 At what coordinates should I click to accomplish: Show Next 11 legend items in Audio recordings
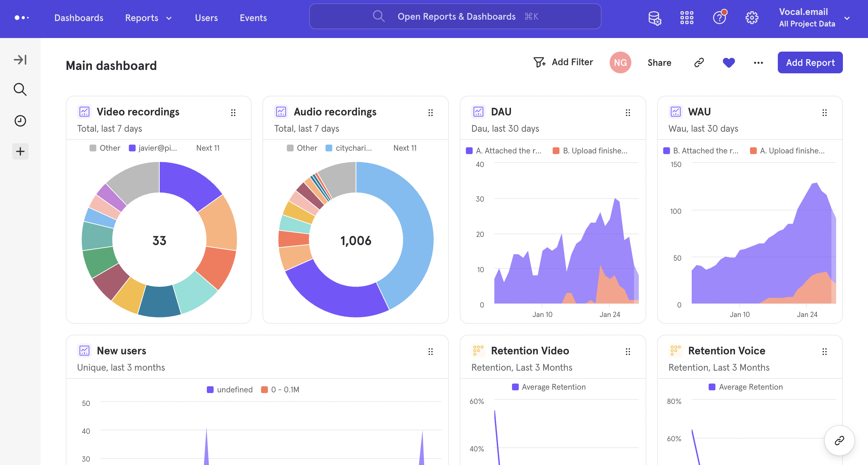(x=405, y=148)
